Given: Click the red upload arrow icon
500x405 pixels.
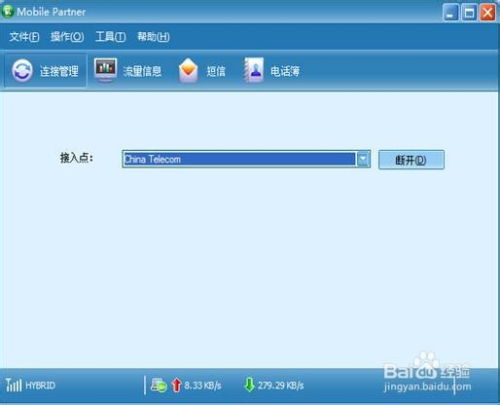Looking at the screenshot, I should 176,385.
